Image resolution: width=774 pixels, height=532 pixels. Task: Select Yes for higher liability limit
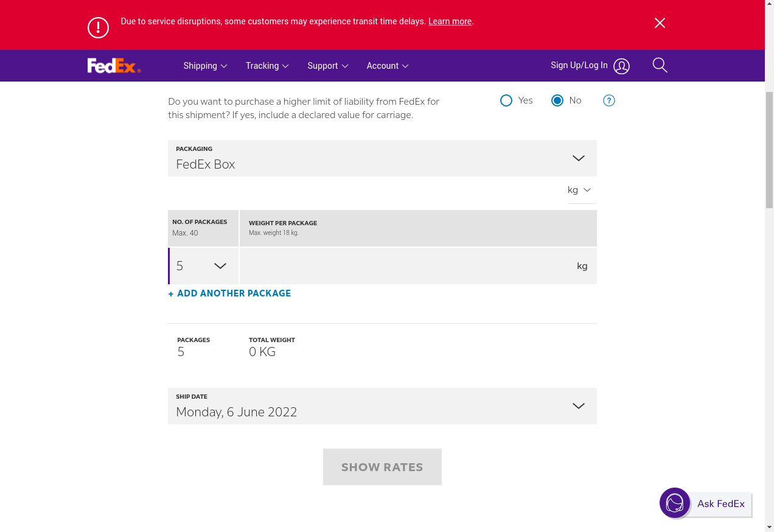(506, 101)
